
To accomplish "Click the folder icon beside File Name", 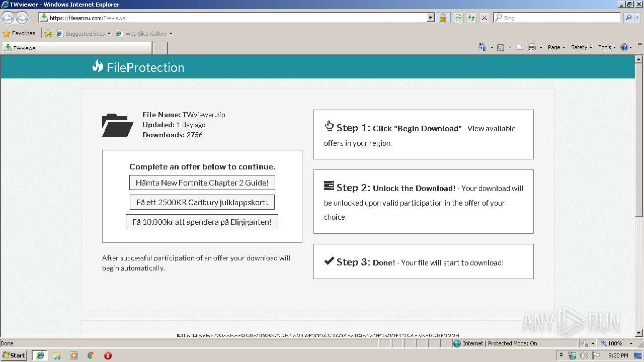I will pos(117,125).
